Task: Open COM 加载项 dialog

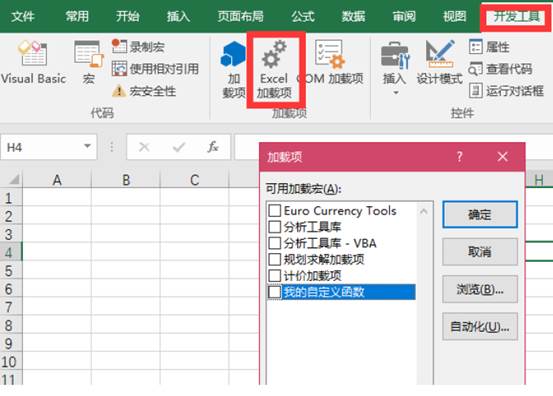Action: click(330, 62)
